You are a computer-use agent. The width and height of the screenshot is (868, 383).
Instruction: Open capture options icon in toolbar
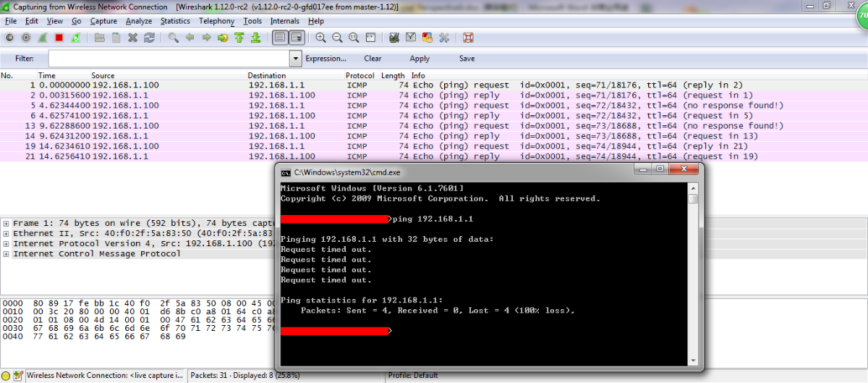(x=26, y=37)
